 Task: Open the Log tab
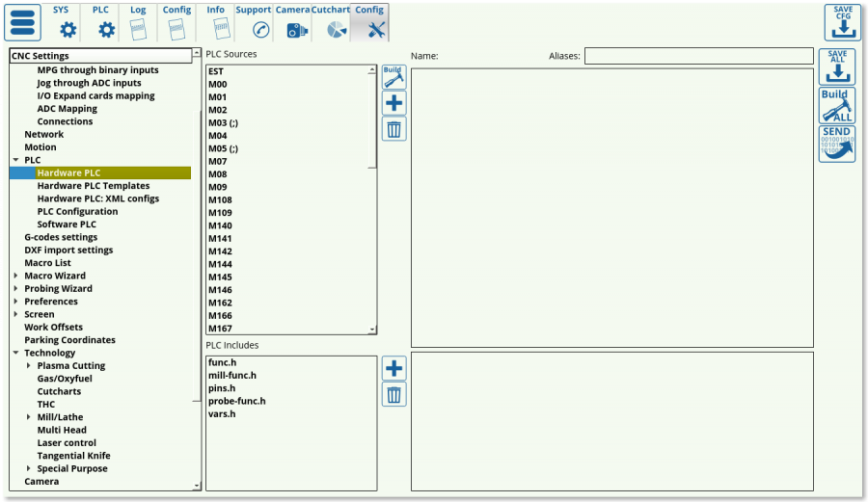coord(138,23)
